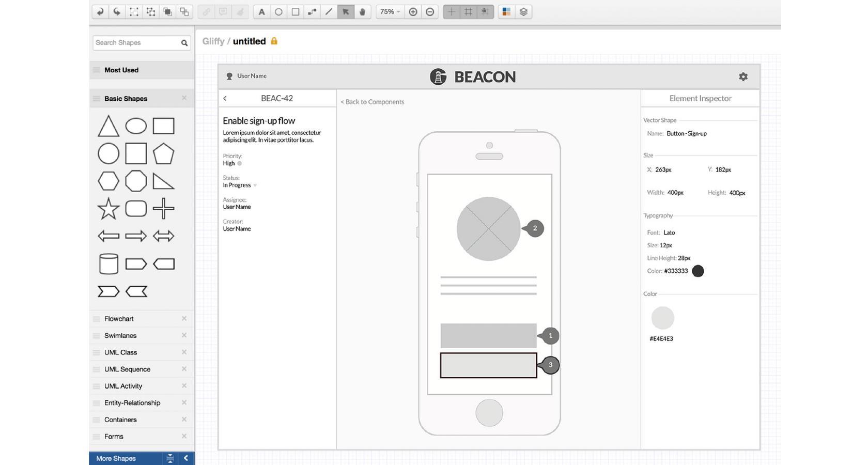Image resolution: width=868 pixels, height=465 pixels.
Task: Open the color themes icon
Action: pos(506,12)
